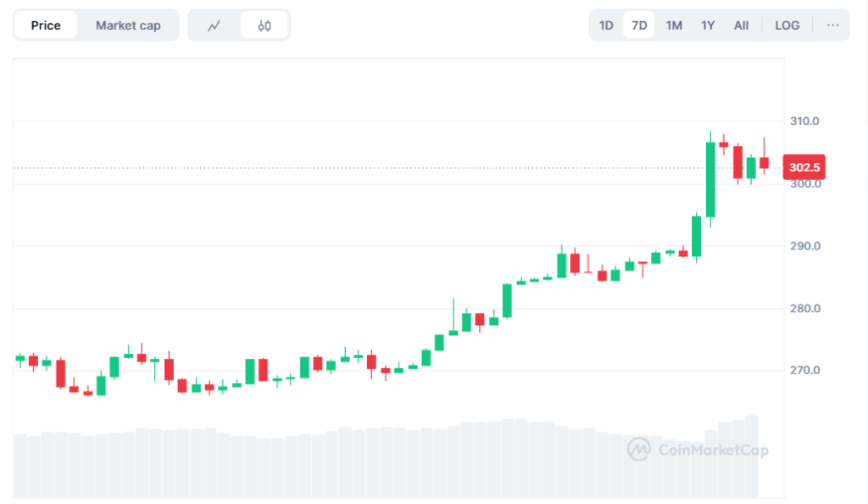This screenshot has height=504, width=868.
Task: Toggle LOG scale on chart
Action: [787, 25]
